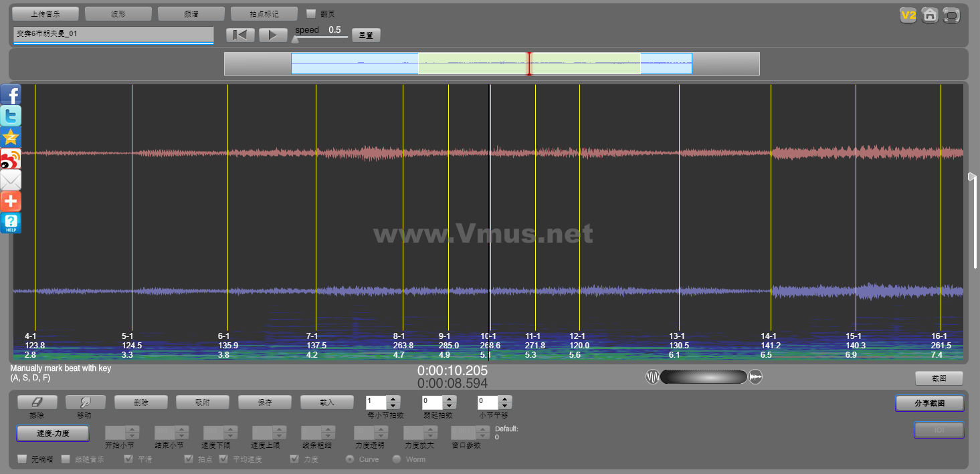Switch to the 频谱 spectrum view
Screen dimensions: 980x474
(x=191, y=13)
